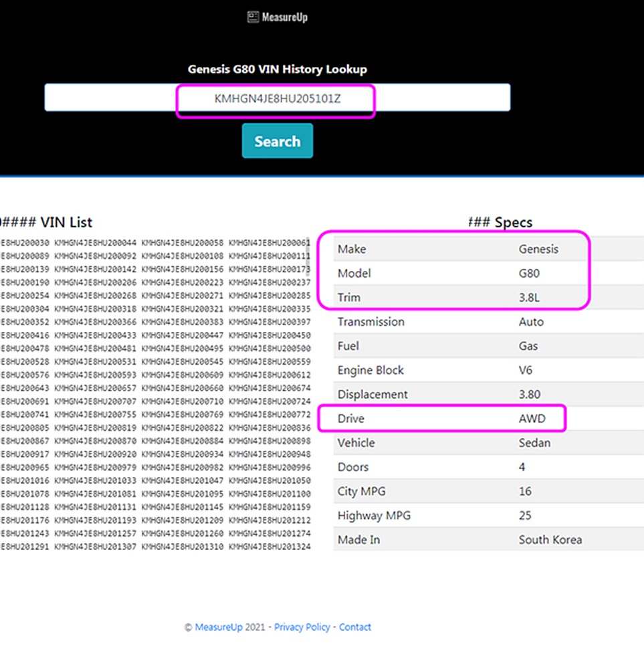
Task: Click the 'Made In' label
Action: [358, 540]
